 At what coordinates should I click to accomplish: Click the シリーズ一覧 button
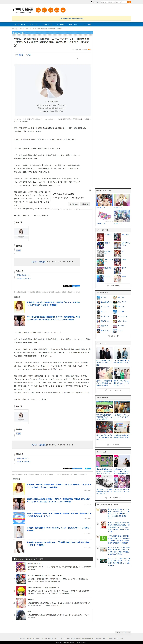tap(113, 285)
